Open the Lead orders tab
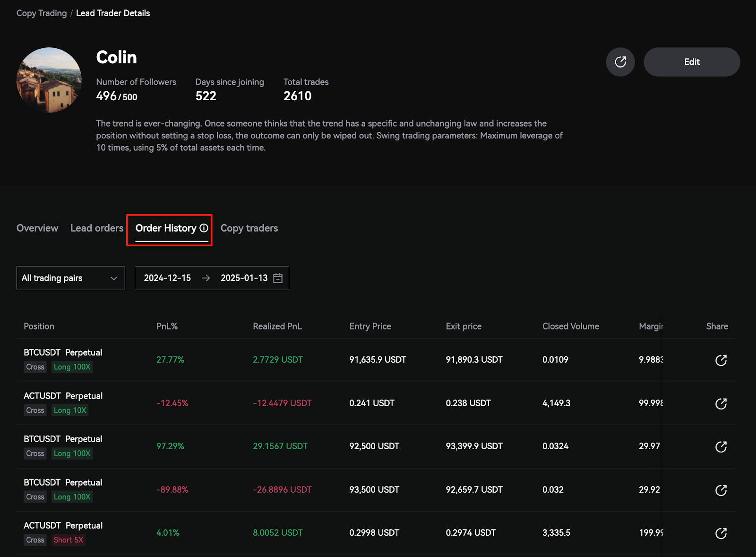The height and width of the screenshot is (557, 756). point(97,228)
